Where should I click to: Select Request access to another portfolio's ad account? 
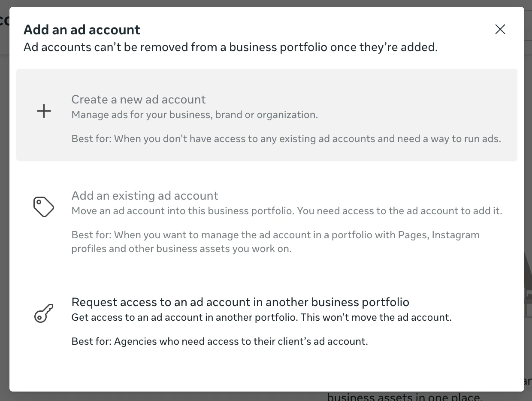click(240, 302)
